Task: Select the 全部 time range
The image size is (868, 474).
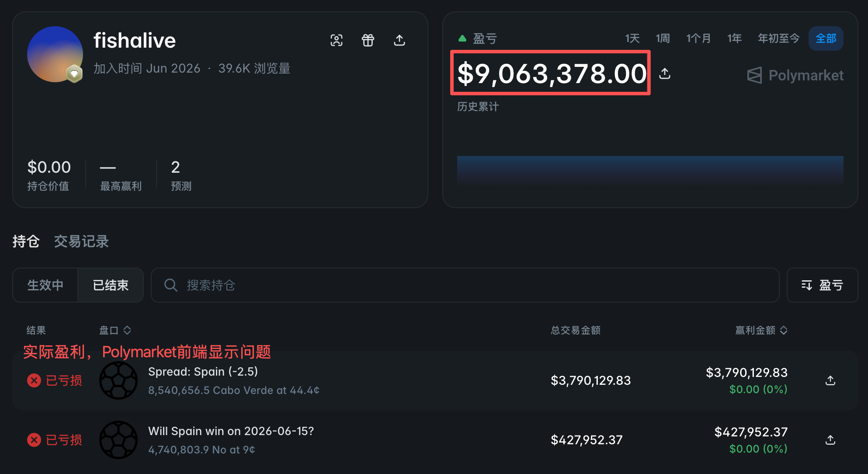Action: tap(826, 38)
